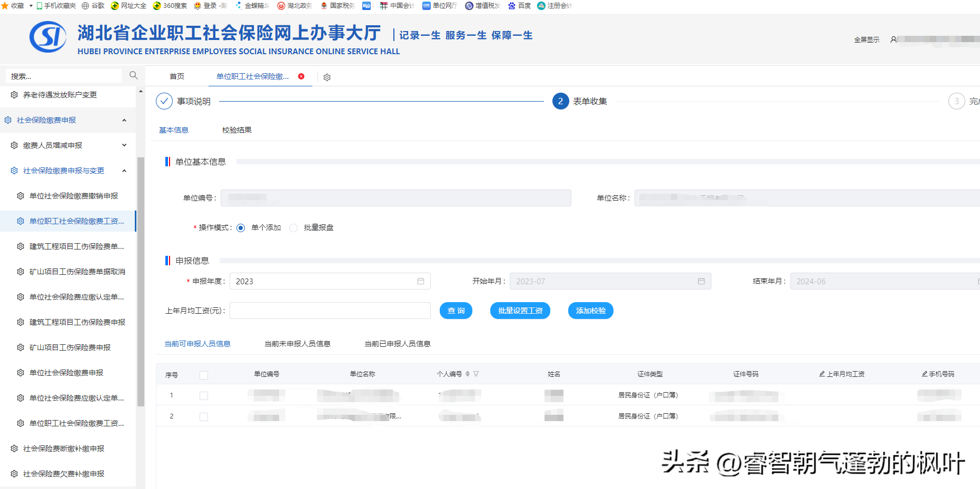This screenshot has height=489, width=980.
Task: Open the 谷歌 bookmark
Action: pos(93,5)
